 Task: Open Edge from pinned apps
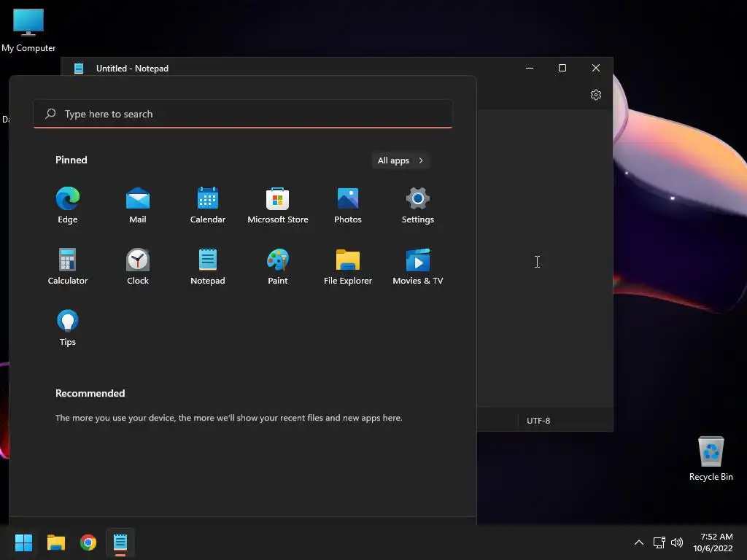tap(68, 205)
